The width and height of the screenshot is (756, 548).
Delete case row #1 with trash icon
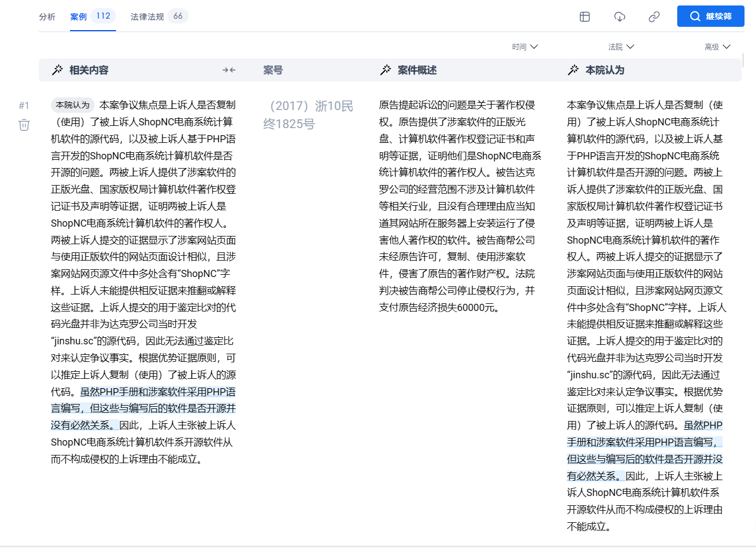click(x=24, y=125)
